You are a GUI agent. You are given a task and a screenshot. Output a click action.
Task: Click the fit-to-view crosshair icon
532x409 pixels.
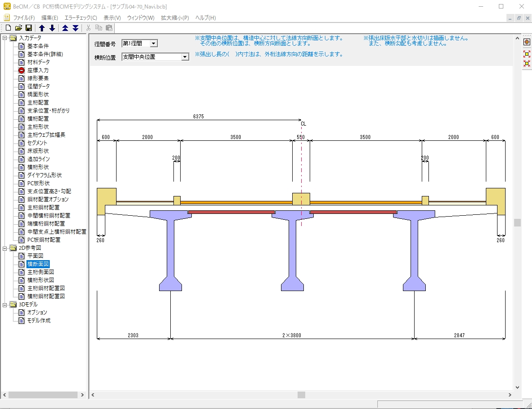[527, 42]
